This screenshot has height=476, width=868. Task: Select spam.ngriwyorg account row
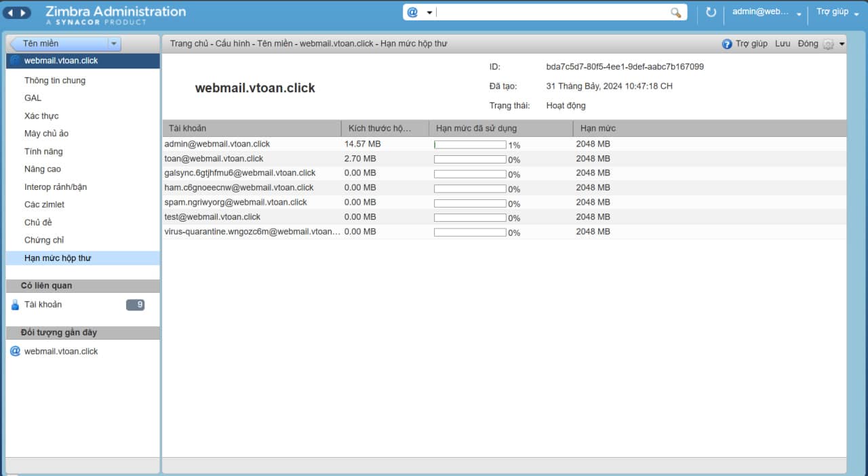(505, 202)
